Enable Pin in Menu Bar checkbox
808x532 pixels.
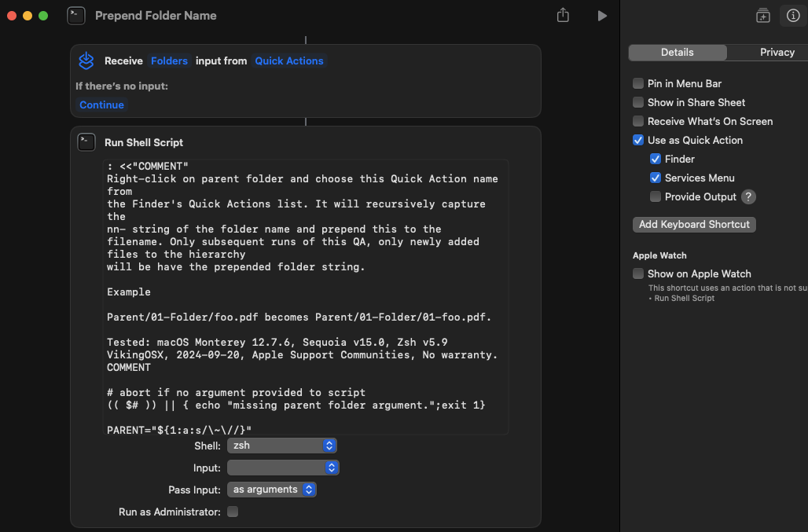tap(638, 83)
